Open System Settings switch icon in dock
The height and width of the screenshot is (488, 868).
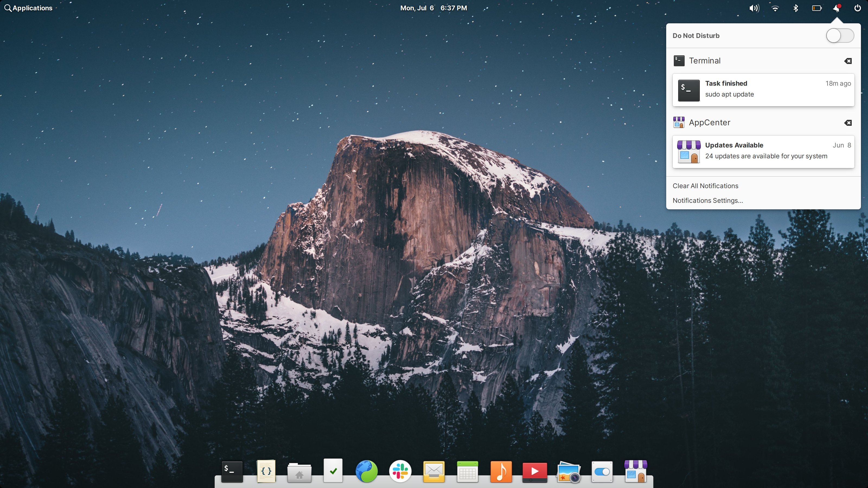(x=602, y=471)
